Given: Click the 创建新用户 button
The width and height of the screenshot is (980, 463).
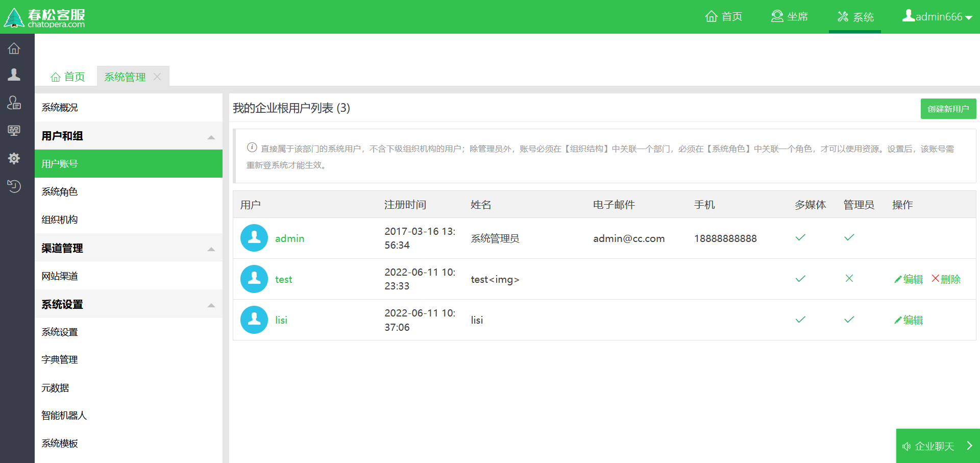Looking at the screenshot, I should click(948, 108).
